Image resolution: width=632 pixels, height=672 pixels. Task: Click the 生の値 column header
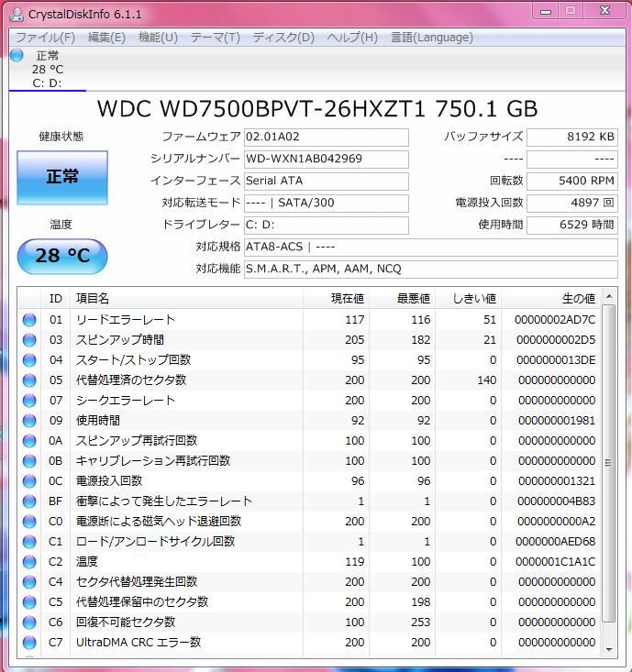[550, 299]
